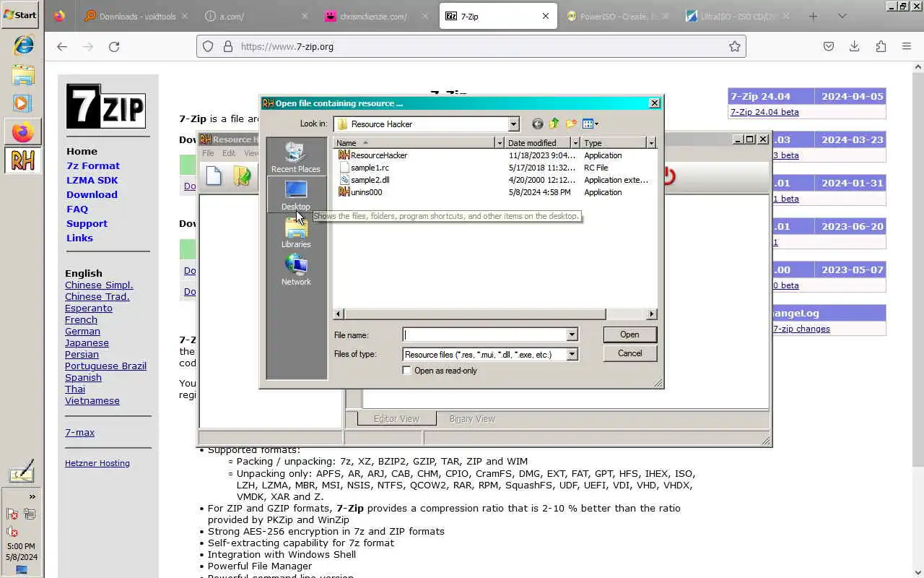Open Recent Places in the dialog sidebar

(x=296, y=157)
